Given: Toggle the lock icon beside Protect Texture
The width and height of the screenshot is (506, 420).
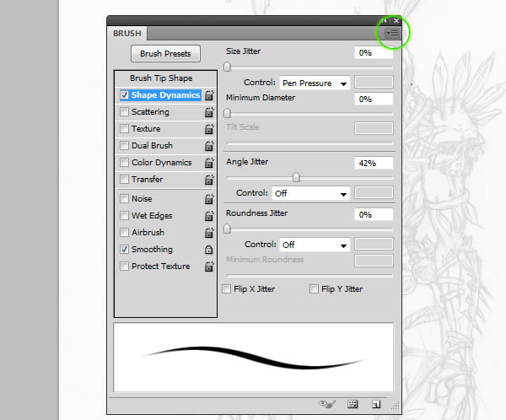Looking at the screenshot, I should pyautogui.click(x=209, y=267).
